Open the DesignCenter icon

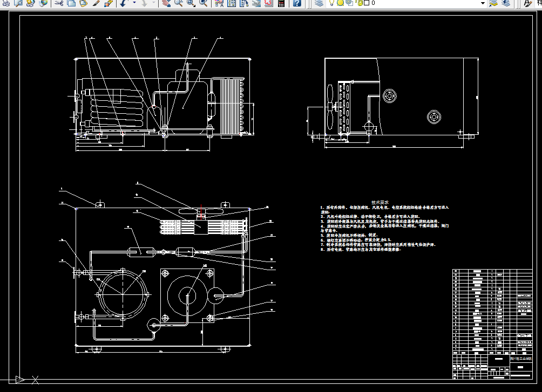click(232, 3)
